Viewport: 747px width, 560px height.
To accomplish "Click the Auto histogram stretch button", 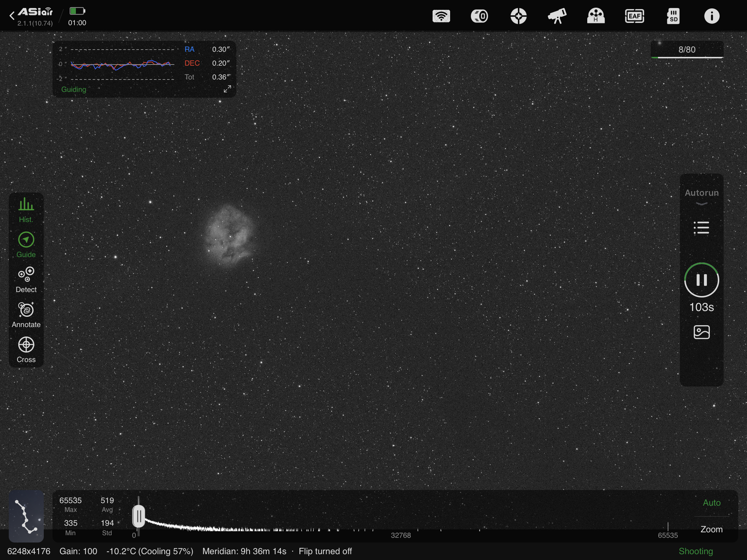I will (712, 503).
